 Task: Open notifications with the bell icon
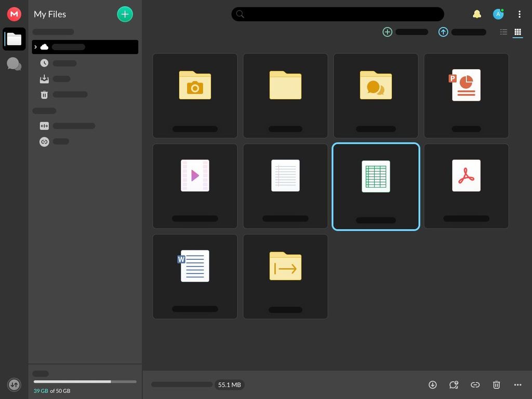[x=477, y=14]
